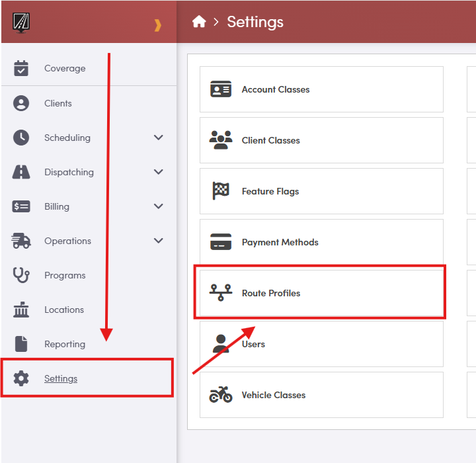Viewport: 476px width, 463px height.
Task: Open the Settings menu item
Action: pyautogui.click(x=61, y=378)
